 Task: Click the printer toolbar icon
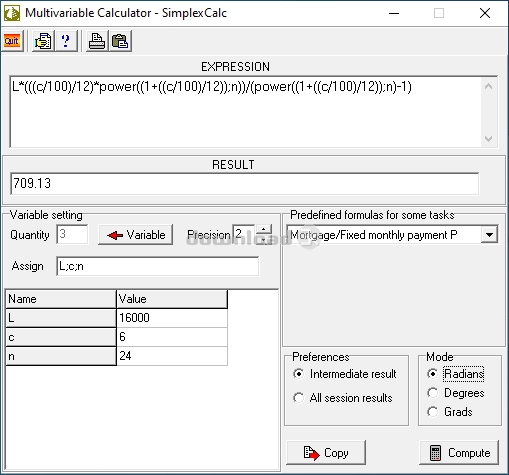coord(97,41)
